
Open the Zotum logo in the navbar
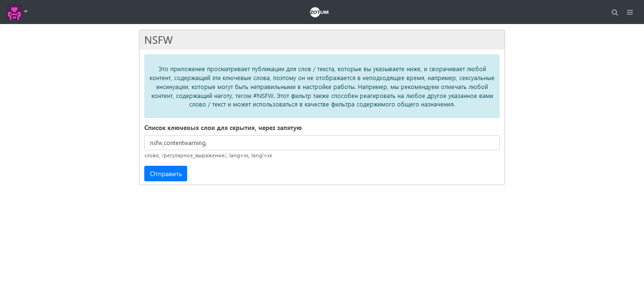319,12
